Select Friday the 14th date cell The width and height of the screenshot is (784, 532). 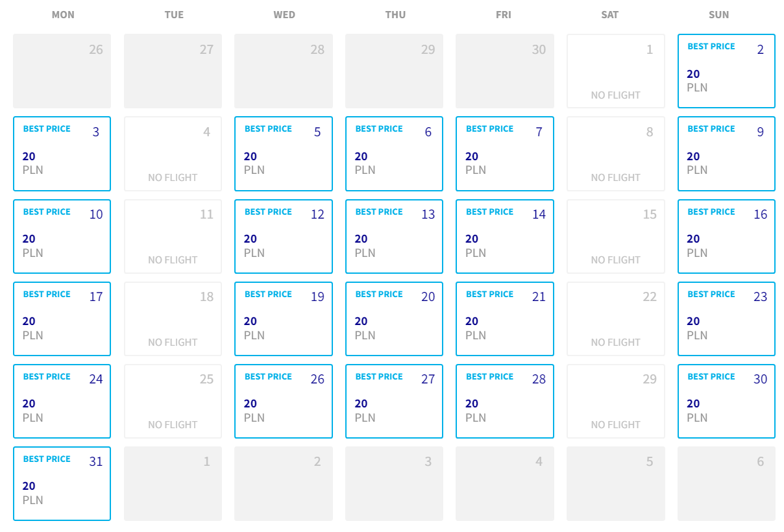click(x=505, y=236)
